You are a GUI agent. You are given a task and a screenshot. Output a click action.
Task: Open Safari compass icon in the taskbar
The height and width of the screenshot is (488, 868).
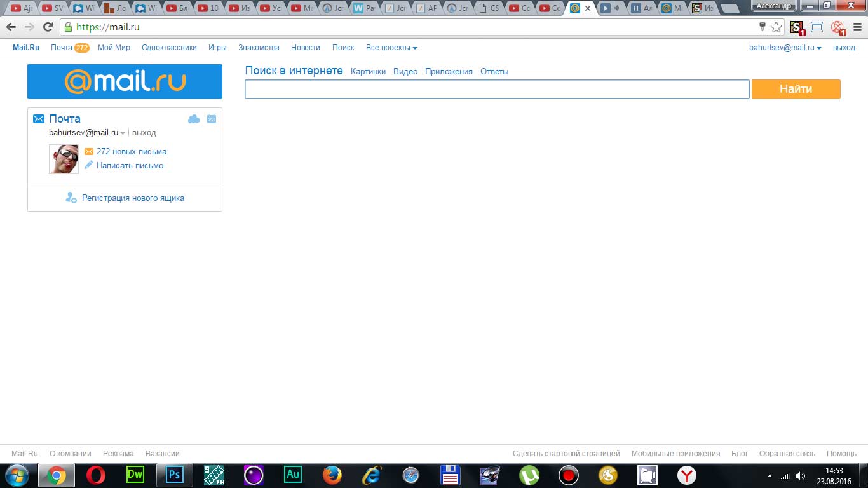tap(411, 475)
